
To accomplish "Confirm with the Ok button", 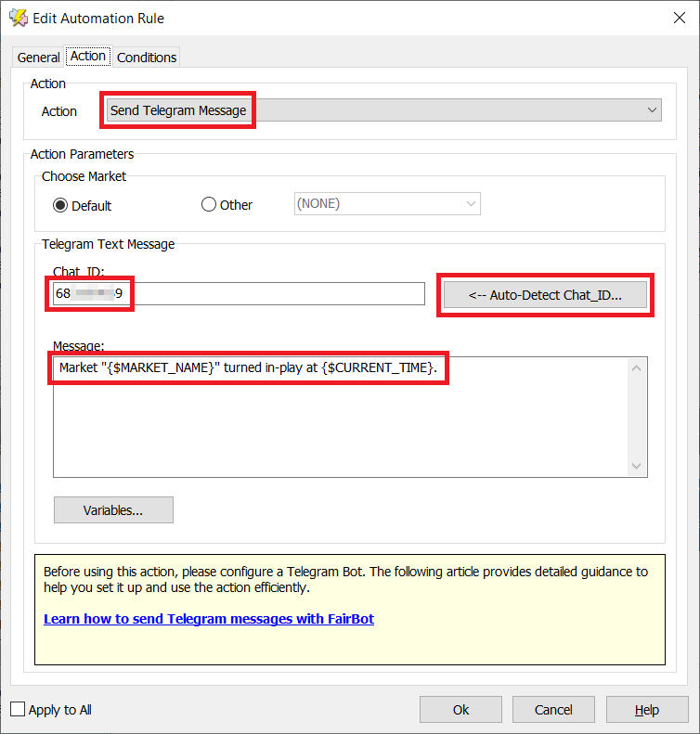I will 460,710.
